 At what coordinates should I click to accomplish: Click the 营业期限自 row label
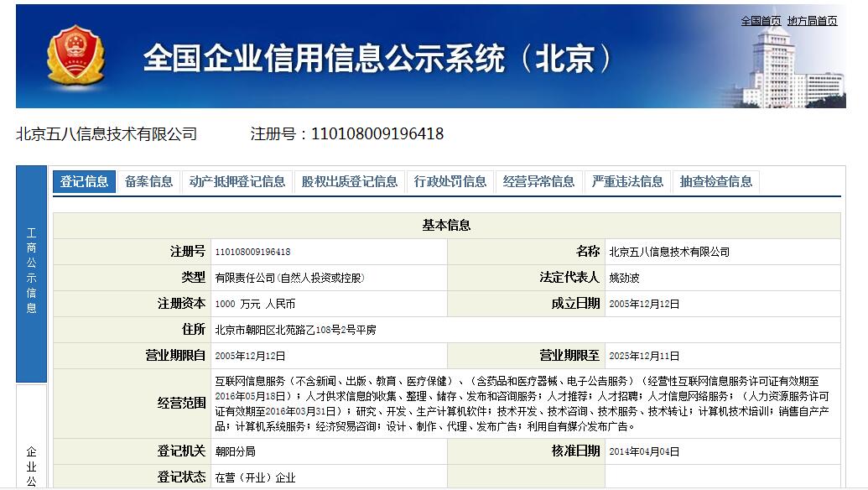click(175, 356)
